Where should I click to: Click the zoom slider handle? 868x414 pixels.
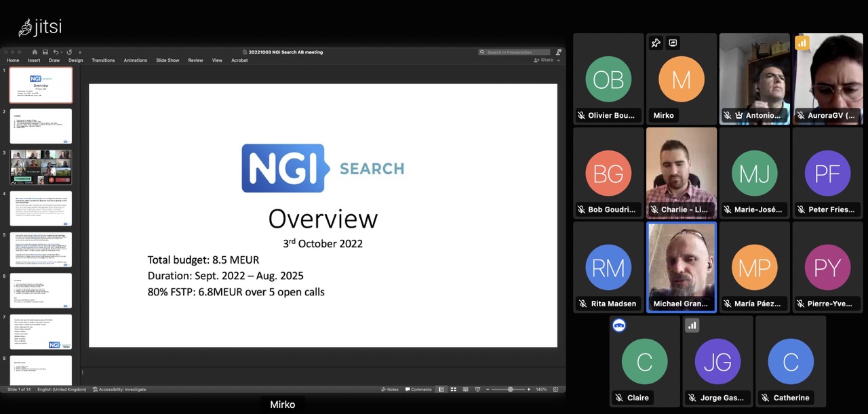(x=511, y=390)
